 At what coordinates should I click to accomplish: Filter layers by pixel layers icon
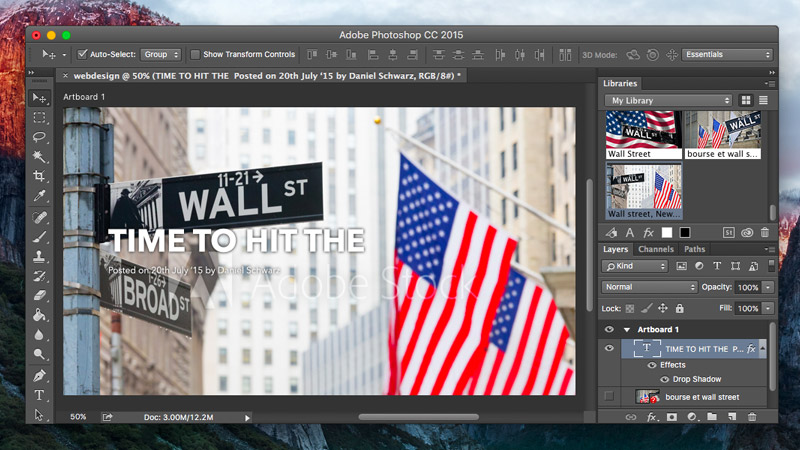(681, 266)
